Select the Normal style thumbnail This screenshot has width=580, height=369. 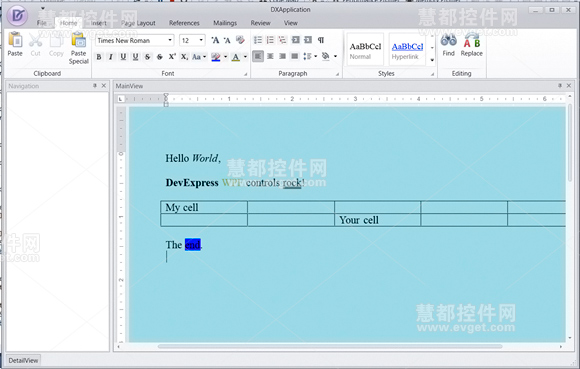point(365,50)
